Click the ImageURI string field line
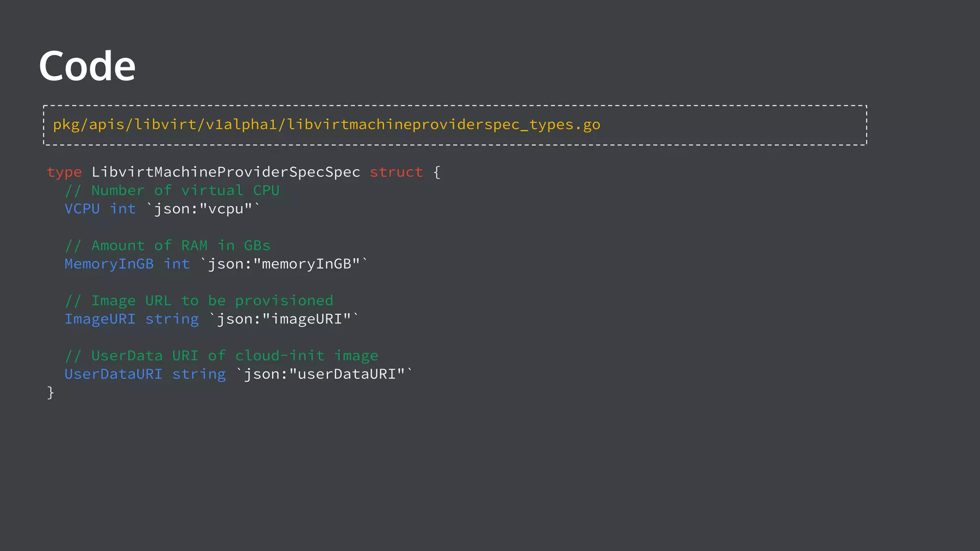Viewport: 980px width, 551px height. (x=212, y=319)
